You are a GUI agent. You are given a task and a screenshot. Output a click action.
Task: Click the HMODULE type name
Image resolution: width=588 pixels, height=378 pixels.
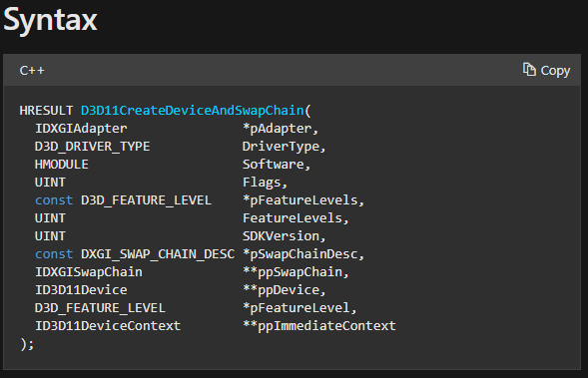pyautogui.click(x=62, y=165)
